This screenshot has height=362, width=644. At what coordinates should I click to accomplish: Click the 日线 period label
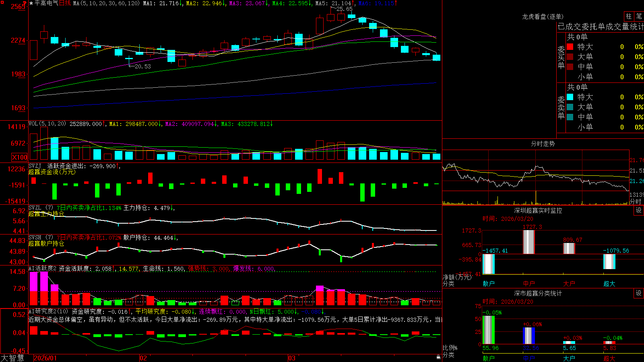tap(65, 3)
